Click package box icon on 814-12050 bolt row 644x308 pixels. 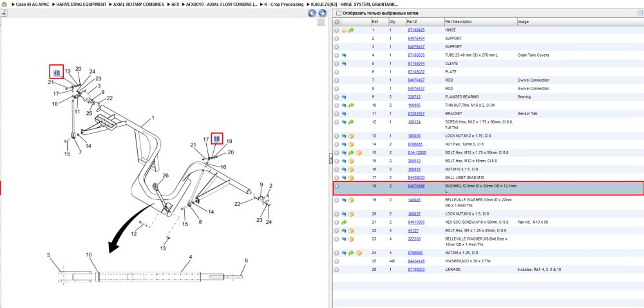coord(359,152)
